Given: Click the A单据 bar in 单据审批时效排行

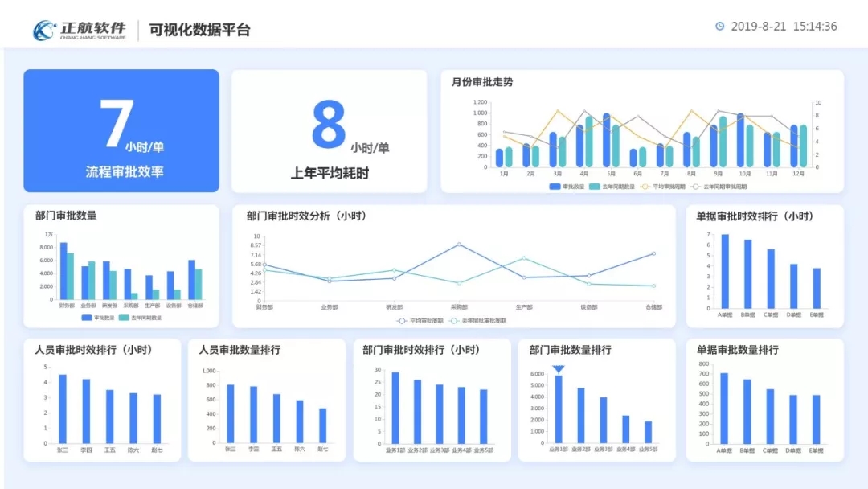Looking at the screenshot, I should tap(725, 271).
